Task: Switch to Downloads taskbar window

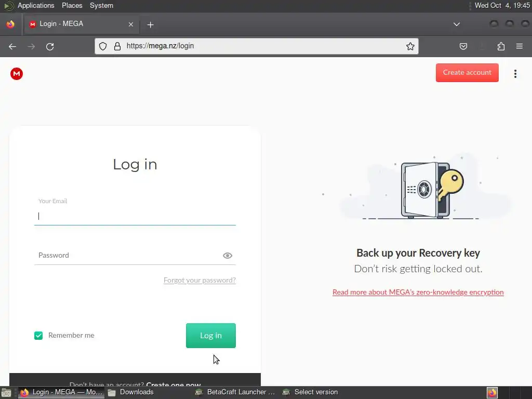Action: point(131,393)
